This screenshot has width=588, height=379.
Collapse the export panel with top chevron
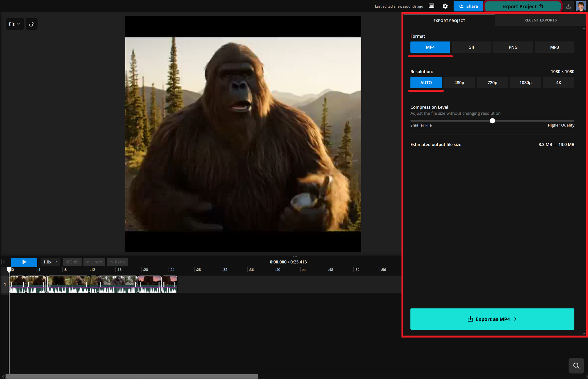[x=584, y=29]
